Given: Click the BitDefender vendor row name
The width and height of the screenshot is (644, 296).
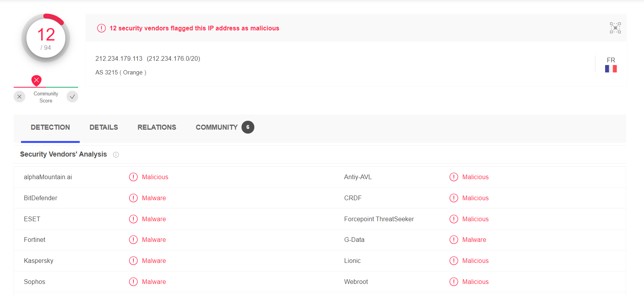Looking at the screenshot, I should [x=40, y=198].
